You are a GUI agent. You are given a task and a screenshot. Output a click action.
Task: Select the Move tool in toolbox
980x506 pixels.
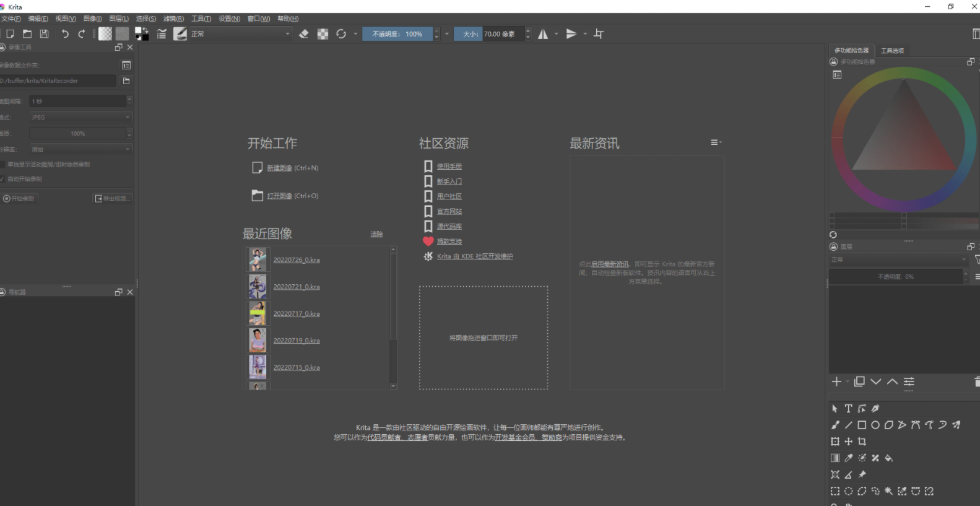tap(848, 442)
